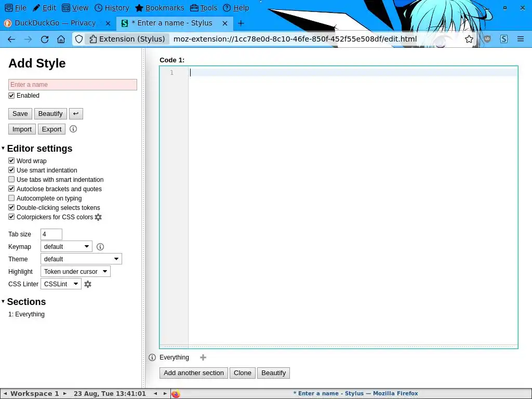Open the uBlock Origin extension icon
Image resolution: width=532 pixels, height=399 pixels.
[487, 39]
